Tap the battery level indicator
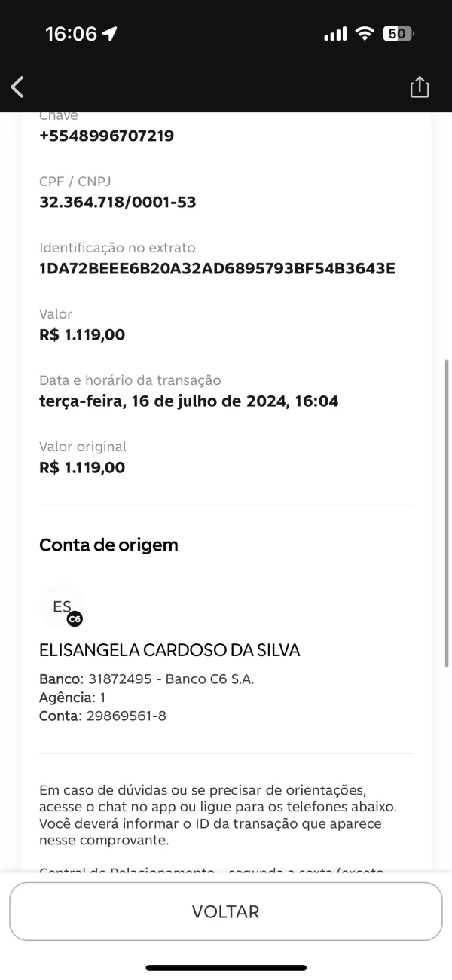 coord(398,34)
